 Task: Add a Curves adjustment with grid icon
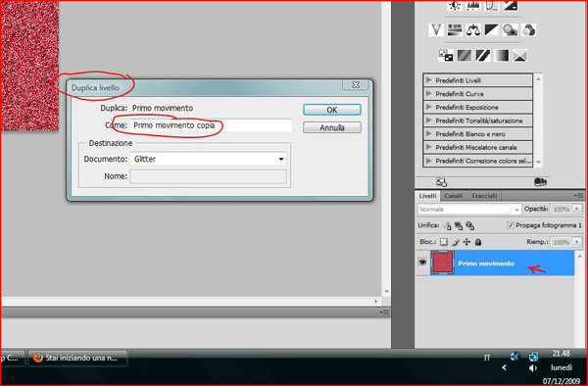click(x=492, y=5)
